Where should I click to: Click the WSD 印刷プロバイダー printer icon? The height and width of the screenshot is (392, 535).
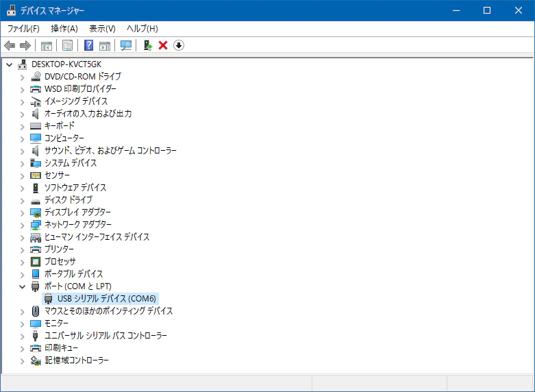click(36, 89)
